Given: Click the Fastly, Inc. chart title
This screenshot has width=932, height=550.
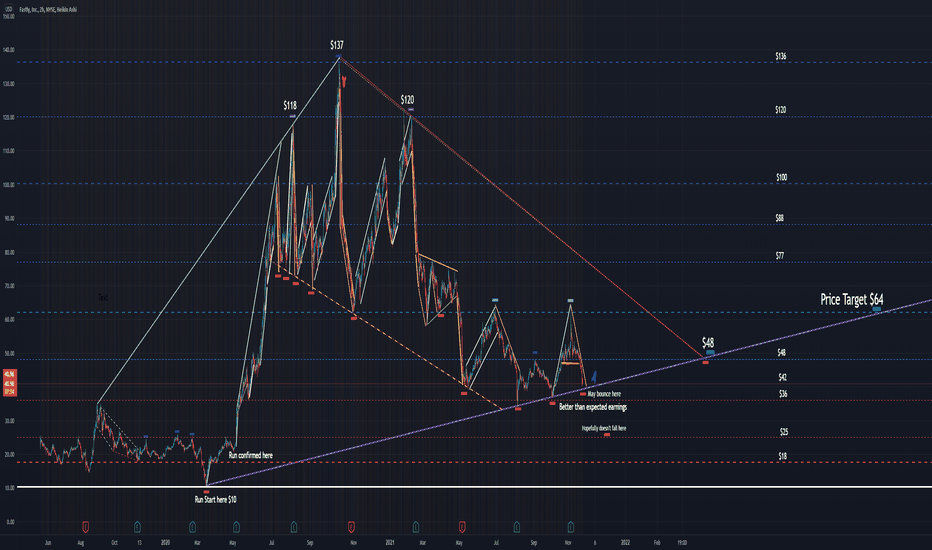Looking at the screenshot, I should 48,10.
